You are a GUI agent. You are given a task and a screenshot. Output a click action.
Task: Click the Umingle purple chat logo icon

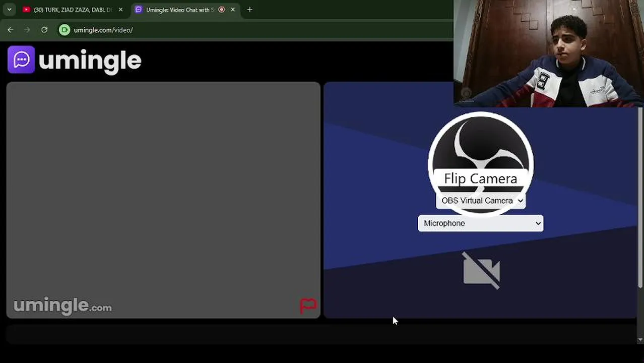(x=21, y=60)
